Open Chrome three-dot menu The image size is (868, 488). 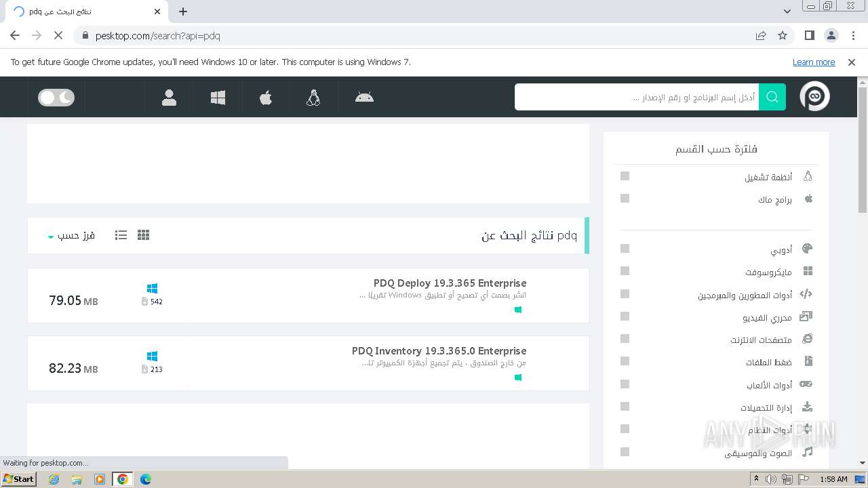[853, 35]
